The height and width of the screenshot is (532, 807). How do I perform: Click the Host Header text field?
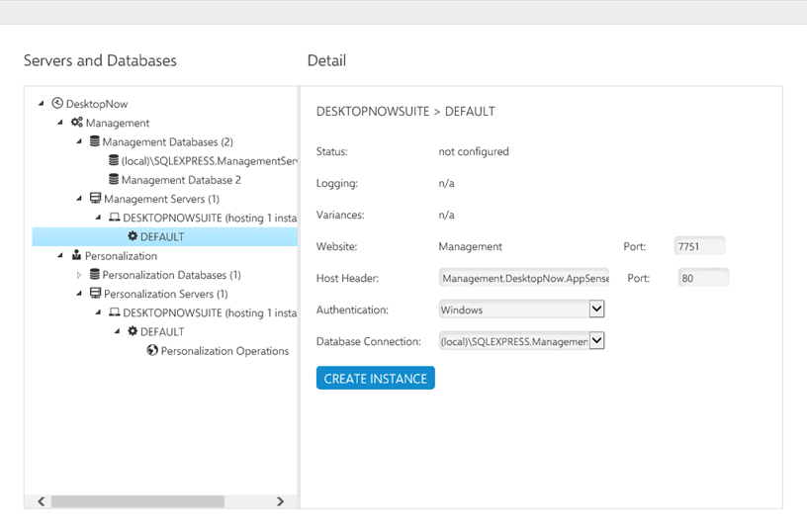523,278
